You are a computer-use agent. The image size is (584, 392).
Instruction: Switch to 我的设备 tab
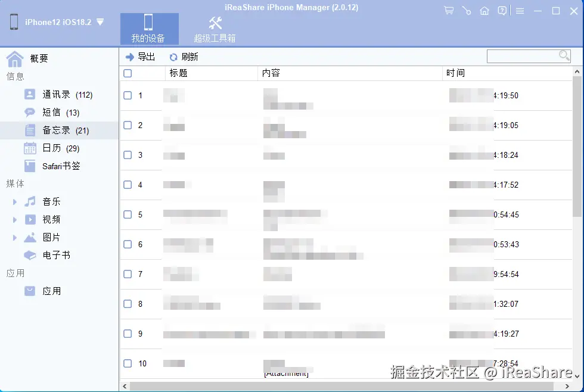pyautogui.click(x=149, y=29)
